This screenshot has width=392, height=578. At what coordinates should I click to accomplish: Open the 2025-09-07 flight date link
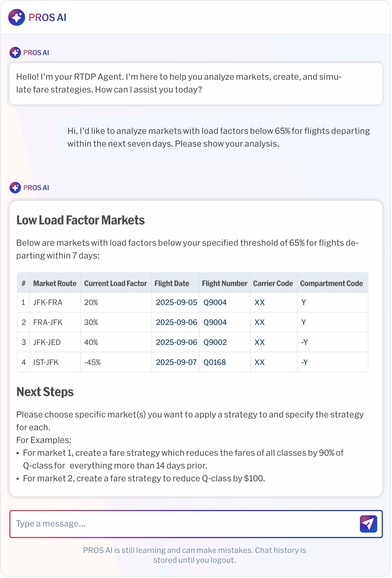176,362
